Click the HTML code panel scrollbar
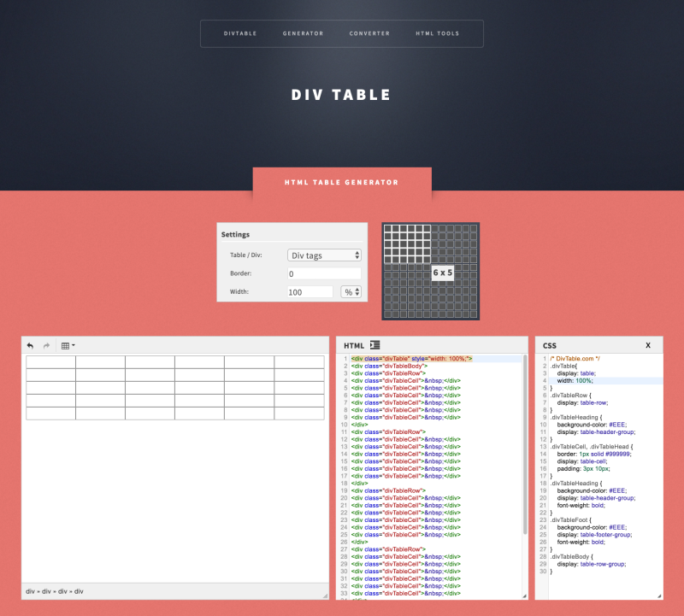Viewport: 684px width, 616px height. (x=525, y=443)
